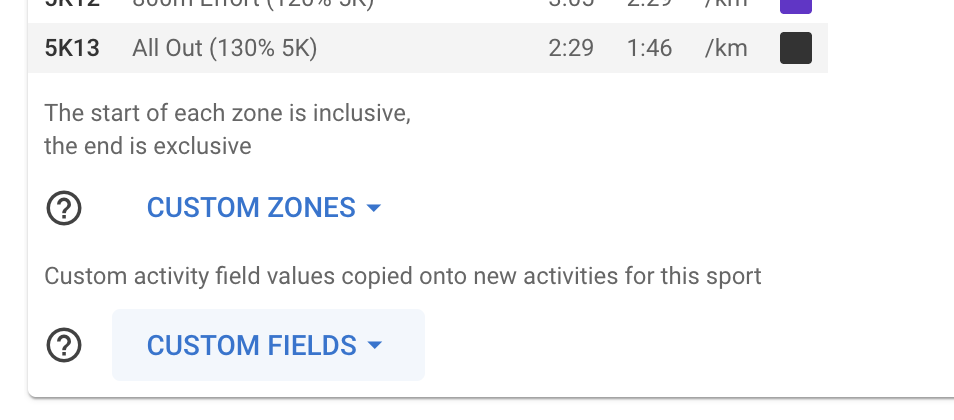
Task: Click the zone inclusive/exclusive note text
Action: [227, 129]
